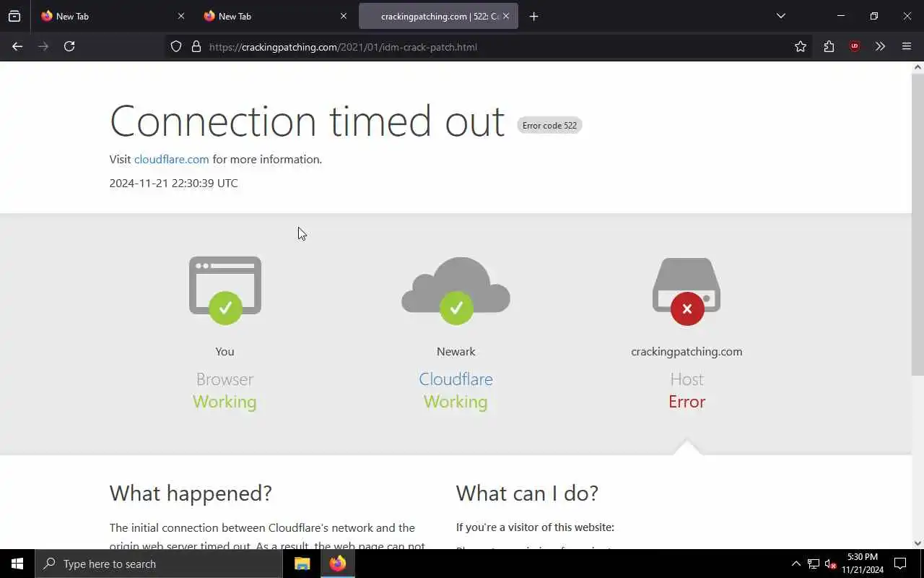Click the Firefox taskbar icon
Image resolution: width=924 pixels, height=578 pixels.
338,564
